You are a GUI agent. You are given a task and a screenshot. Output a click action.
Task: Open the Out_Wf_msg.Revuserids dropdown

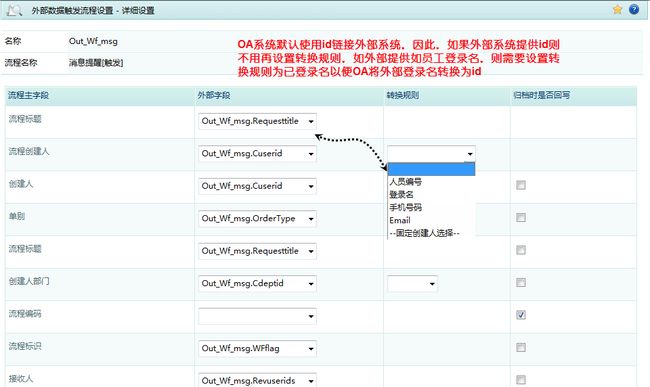pos(257,380)
